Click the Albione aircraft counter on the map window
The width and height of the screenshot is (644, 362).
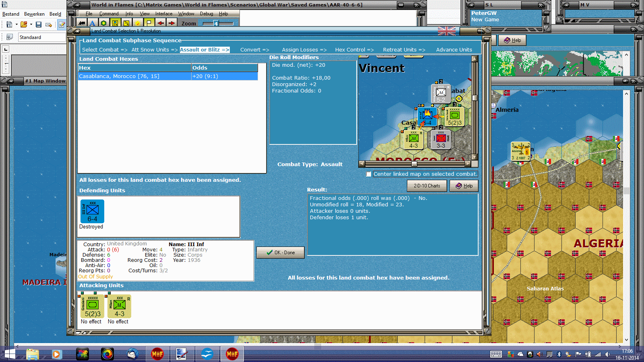(520, 152)
